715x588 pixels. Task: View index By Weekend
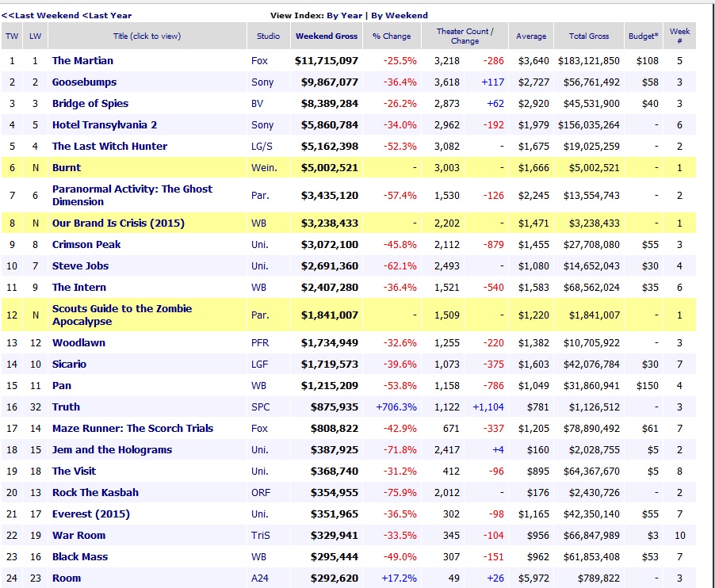(x=400, y=15)
